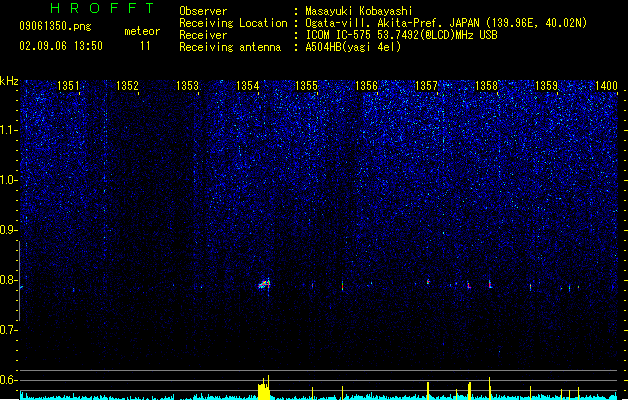629x400 pixels.
Task: Click the A504HB(yagi 4el) antenna text
Action: tap(353, 47)
